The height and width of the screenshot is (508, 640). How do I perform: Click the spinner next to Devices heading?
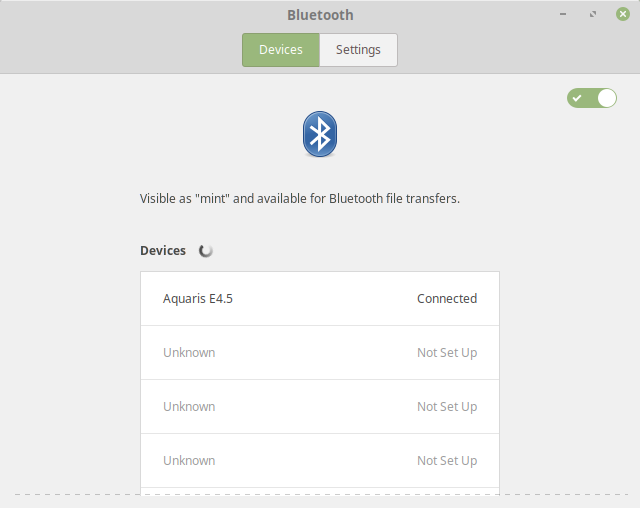206,251
